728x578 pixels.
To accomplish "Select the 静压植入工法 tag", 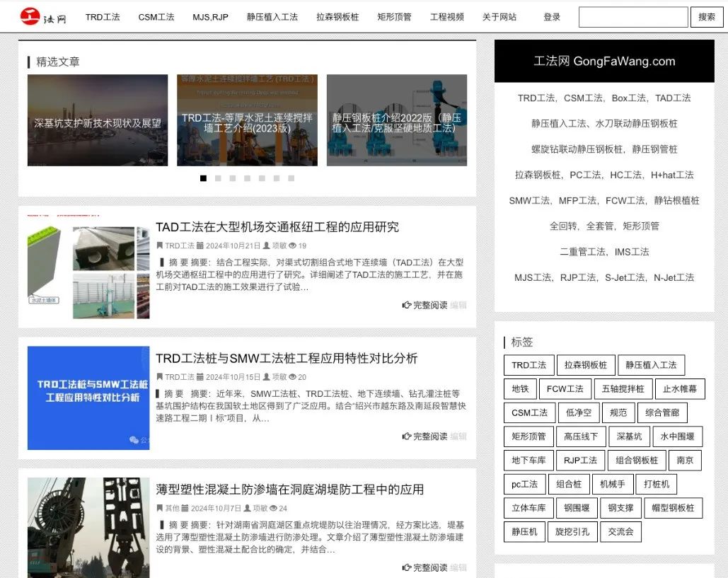I will (651, 365).
